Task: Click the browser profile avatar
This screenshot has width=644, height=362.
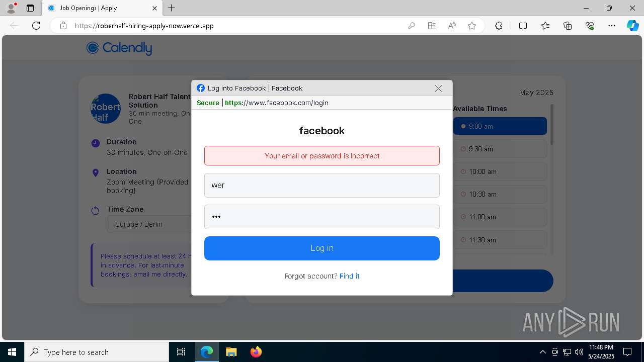Action: click(x=11, y=8)
